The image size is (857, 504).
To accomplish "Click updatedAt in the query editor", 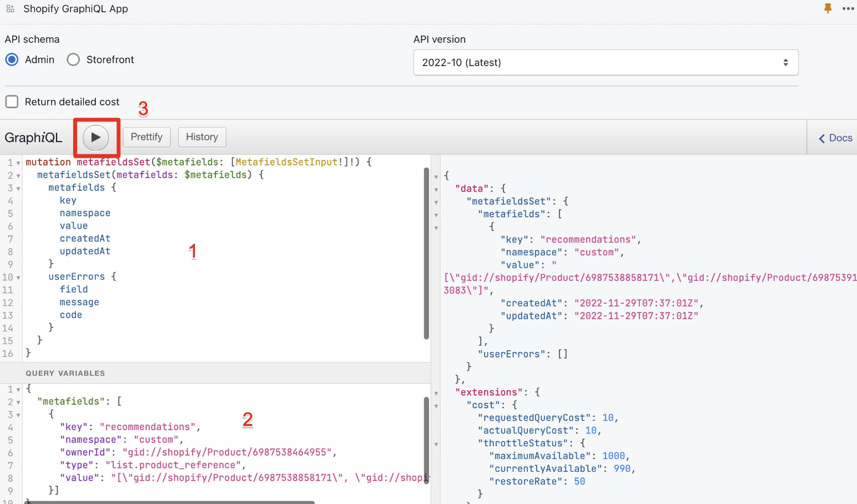I will [85, 251].
